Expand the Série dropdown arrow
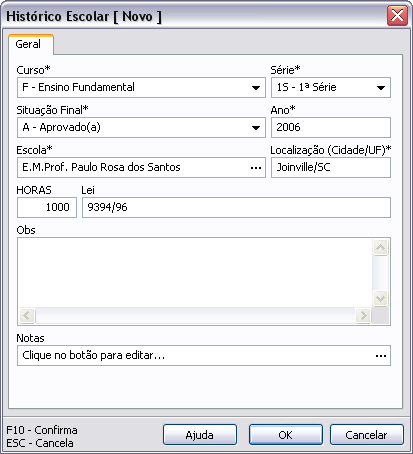 [x=381, y=88]
